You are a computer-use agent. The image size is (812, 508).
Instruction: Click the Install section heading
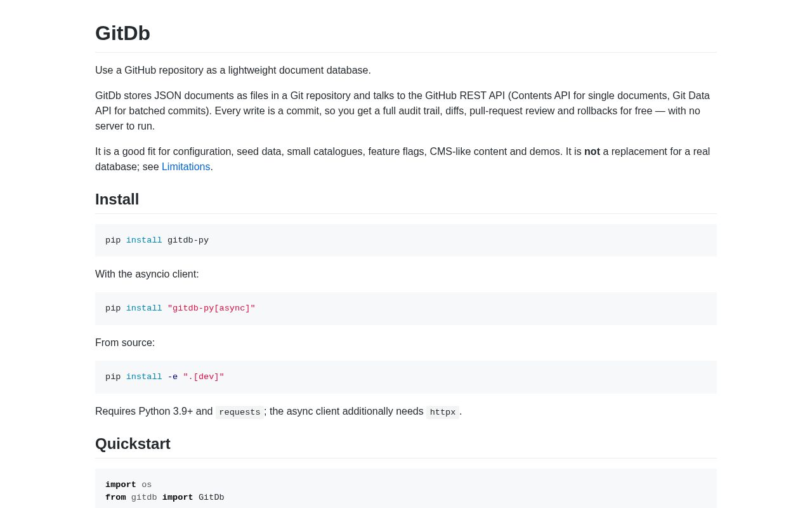coord(117,199)
